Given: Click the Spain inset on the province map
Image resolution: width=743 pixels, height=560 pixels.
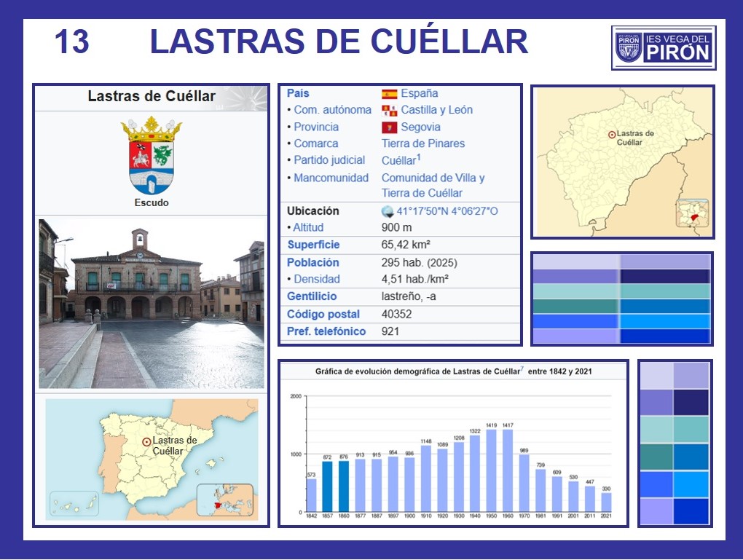Looking at the screenshot, I should (693, 216).
